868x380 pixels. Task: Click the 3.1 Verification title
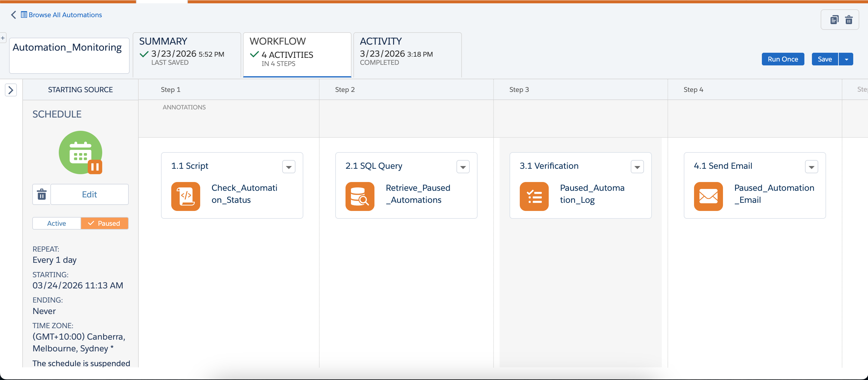549,166
